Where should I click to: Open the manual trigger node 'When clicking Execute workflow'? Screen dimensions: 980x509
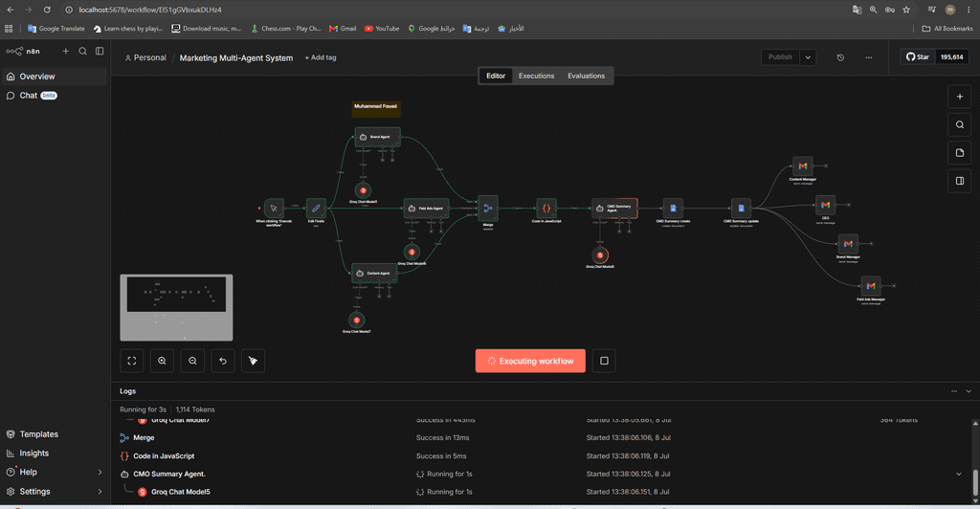coord(274,208)
